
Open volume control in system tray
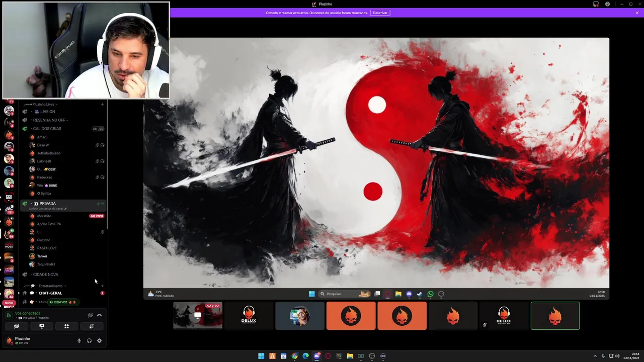[617, 356]
